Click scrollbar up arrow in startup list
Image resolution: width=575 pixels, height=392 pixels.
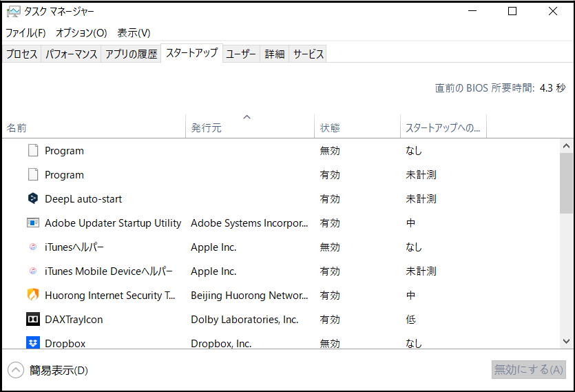click(x=566, y=146)
